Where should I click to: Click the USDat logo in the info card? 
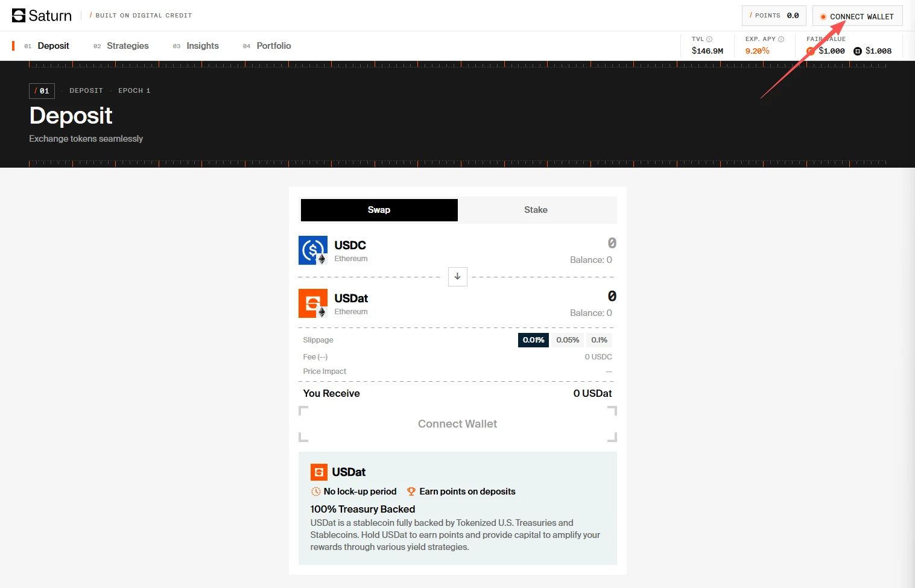point(319,472)
